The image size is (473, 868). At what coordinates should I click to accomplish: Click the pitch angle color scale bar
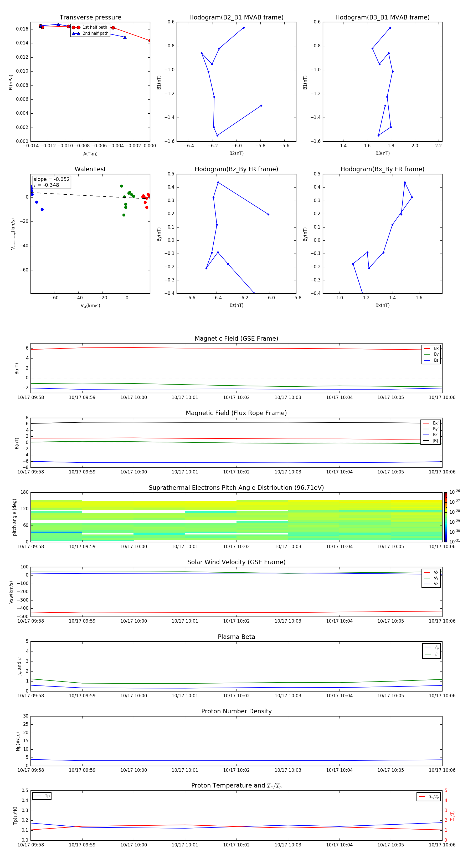446,517
